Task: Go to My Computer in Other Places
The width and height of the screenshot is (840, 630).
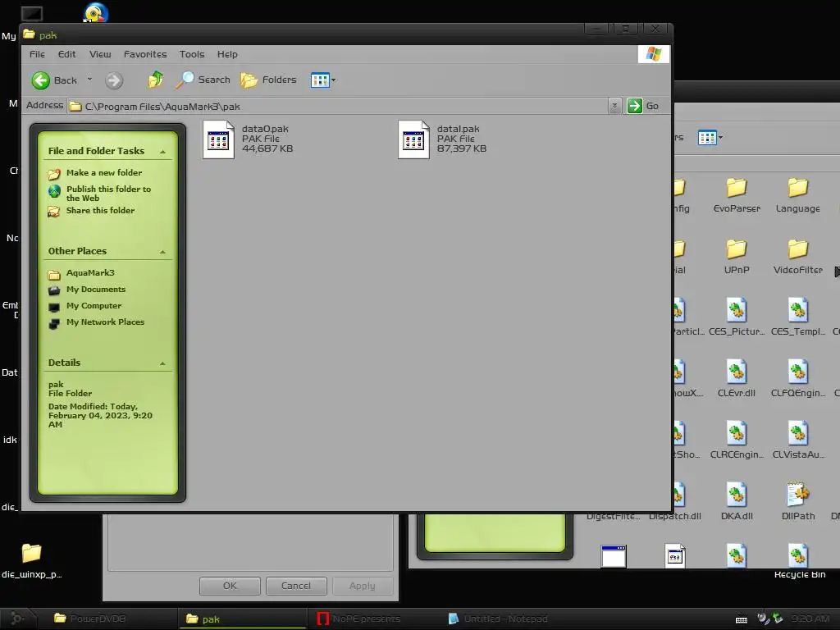Action: (94, 306)
